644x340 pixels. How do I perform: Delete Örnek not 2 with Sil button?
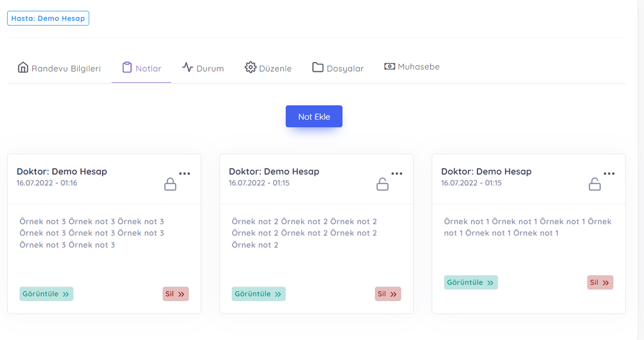coord(388,294)
